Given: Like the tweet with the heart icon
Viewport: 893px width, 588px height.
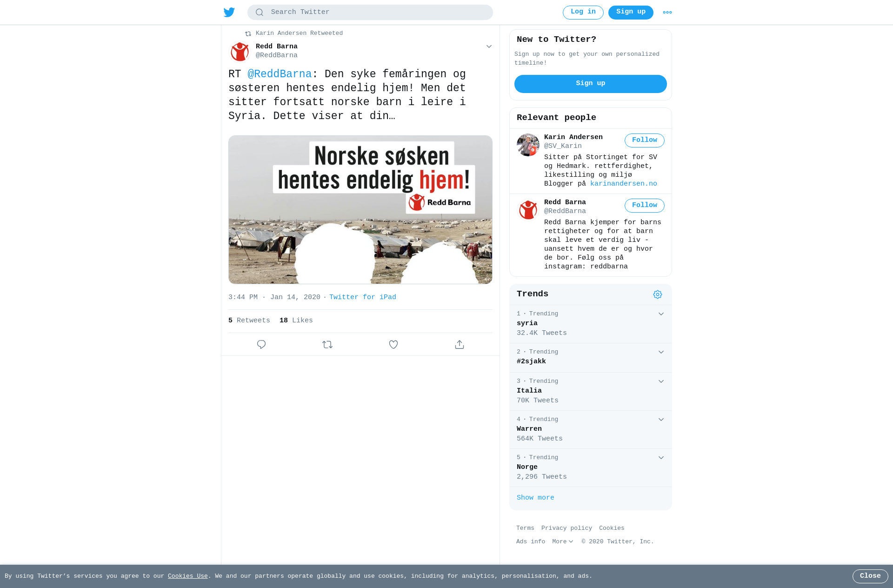Looking at the screenshot, I should 393,345.
